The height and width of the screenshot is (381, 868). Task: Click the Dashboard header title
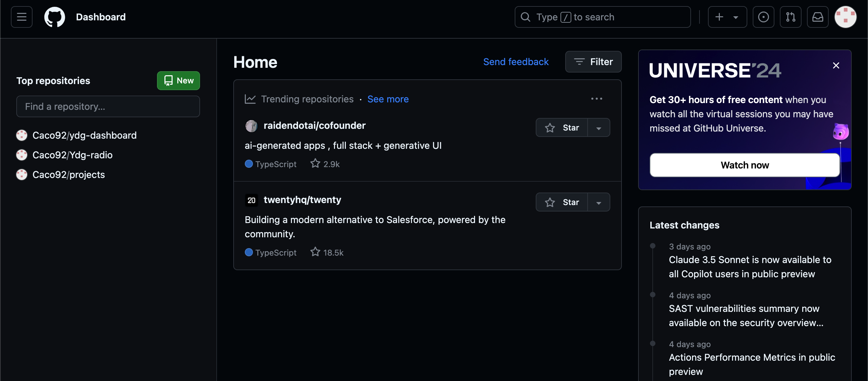[101, 17]
